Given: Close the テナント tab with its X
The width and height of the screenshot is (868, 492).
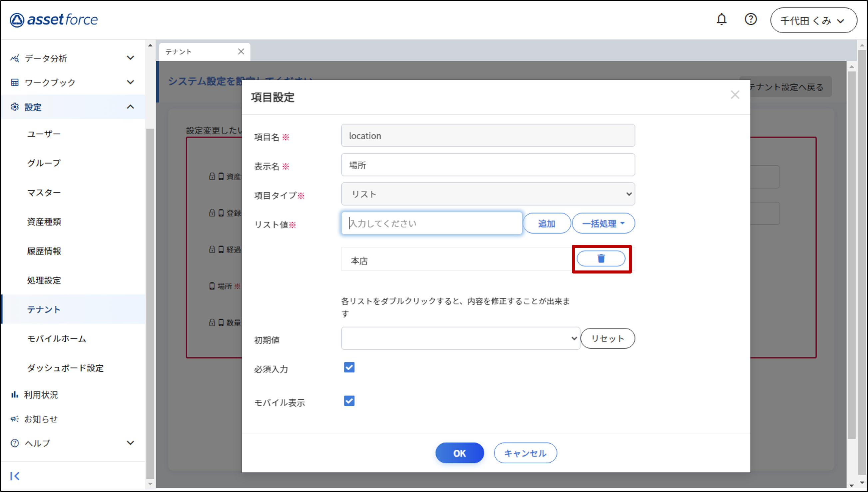Looking at the screenshot, I should coord(241,52).
